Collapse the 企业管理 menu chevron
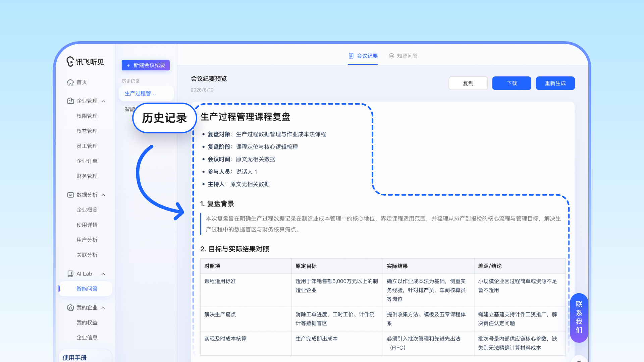The height and width of the screenshot is (362, 644). tap(103, 101)
